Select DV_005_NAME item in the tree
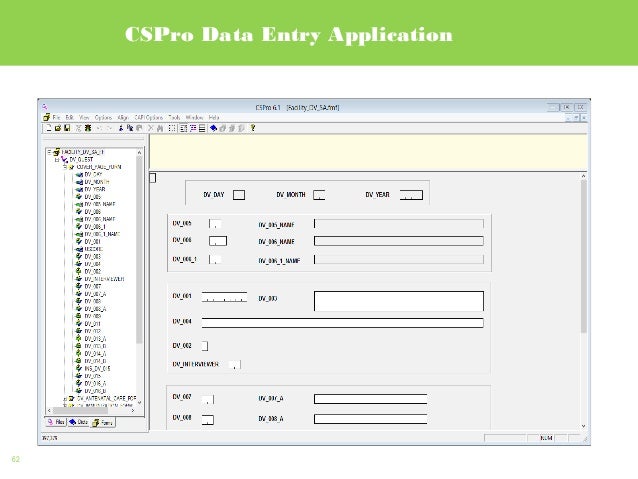 pyautogui.click(x=100, y=204)
